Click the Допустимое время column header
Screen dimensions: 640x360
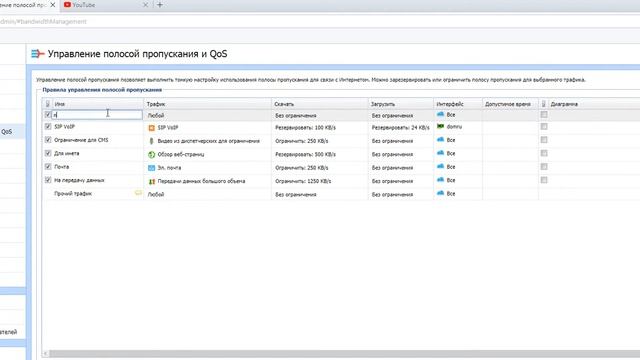click(510, 104)
